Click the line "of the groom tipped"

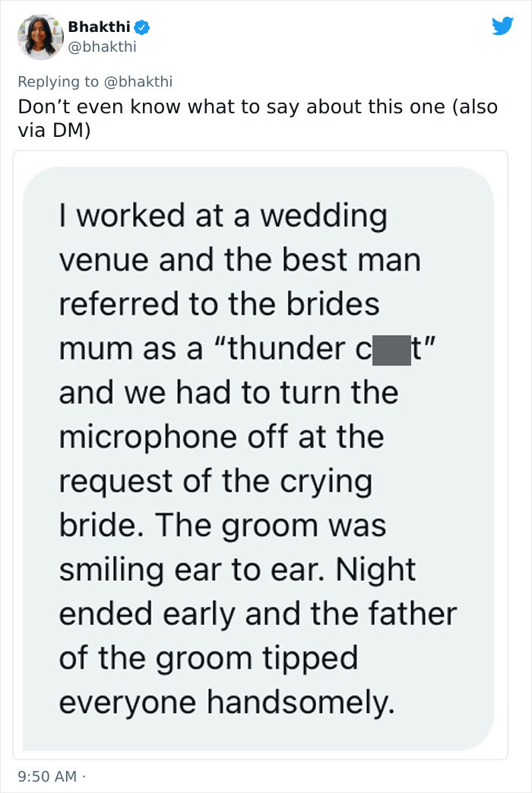click(x=207, y=658)
